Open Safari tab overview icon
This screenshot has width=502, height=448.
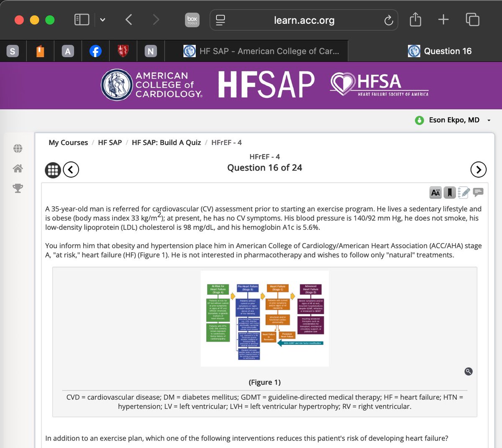(x=472, y=20)
